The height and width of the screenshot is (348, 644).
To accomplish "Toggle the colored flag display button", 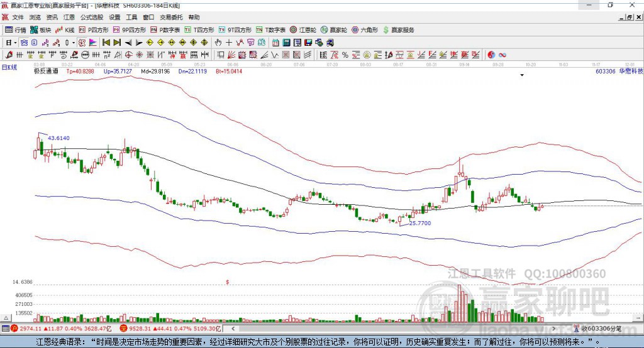I will click(93, 42).
